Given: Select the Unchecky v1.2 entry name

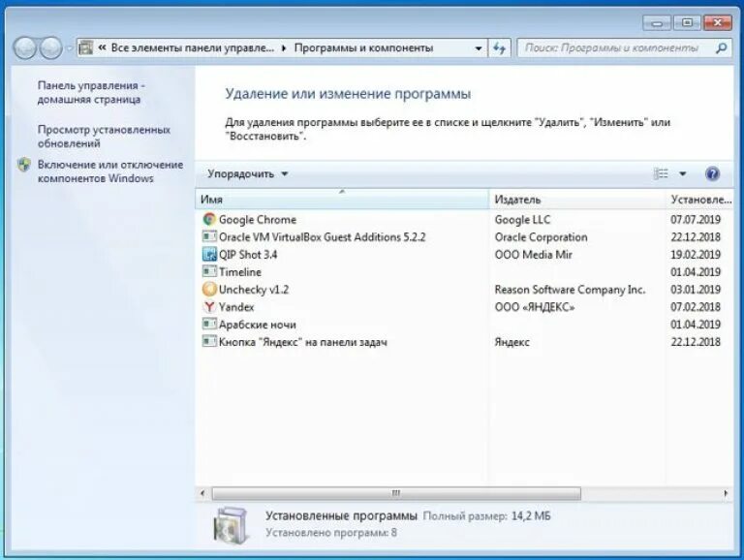Looking at the screenshot, I should pos(254,290).
